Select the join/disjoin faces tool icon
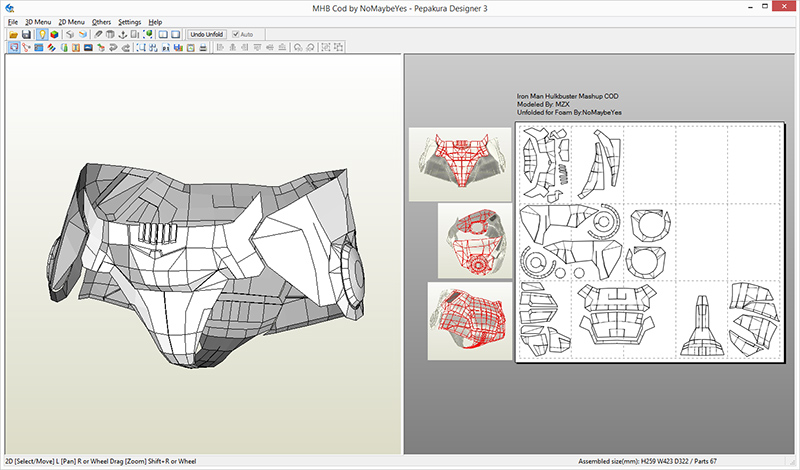The width and height of the screenshot is (800, 470). [26, 47]
